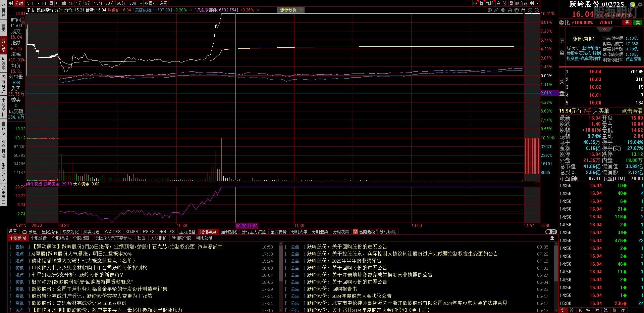
Task: Switch to the 日 daily period tab
Action: pyautogui.click(x=44, y=3)
